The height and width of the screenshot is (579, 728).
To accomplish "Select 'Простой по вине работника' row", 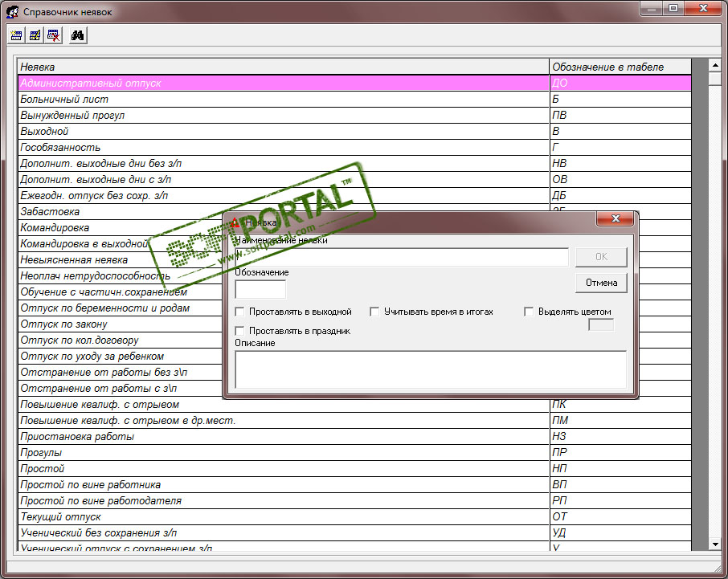I will 354,485.
